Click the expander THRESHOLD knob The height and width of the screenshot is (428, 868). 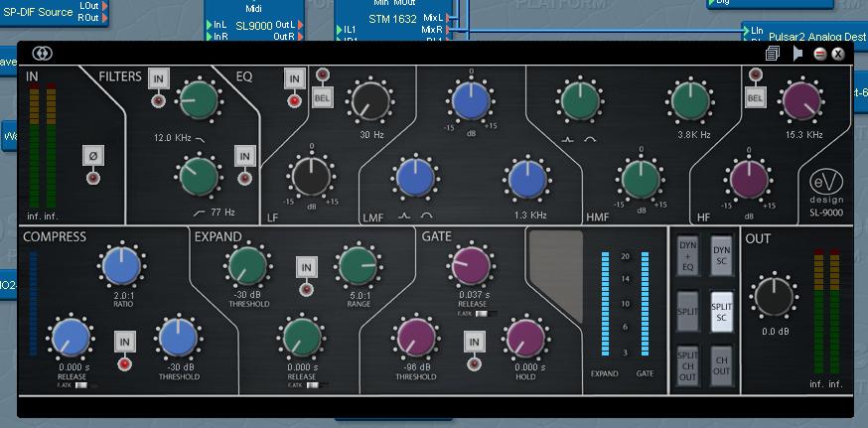(247, 266)
